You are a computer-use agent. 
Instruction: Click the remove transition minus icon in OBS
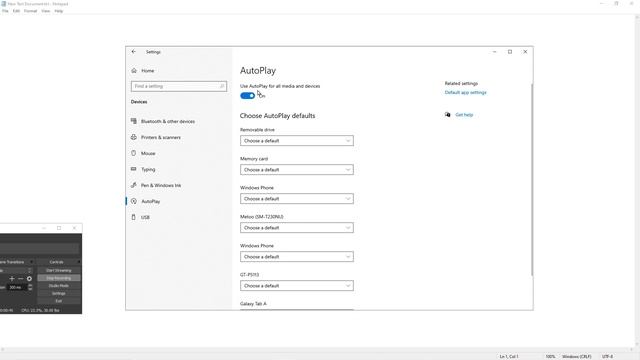coord(20,278)
